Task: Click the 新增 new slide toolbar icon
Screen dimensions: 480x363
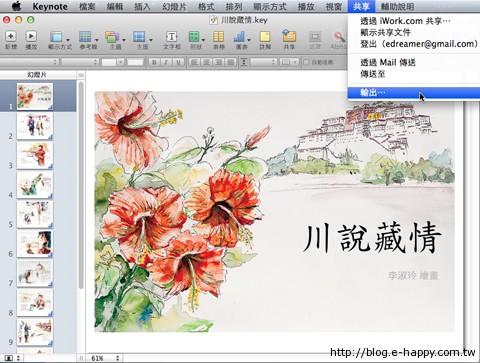Action: 11,36
